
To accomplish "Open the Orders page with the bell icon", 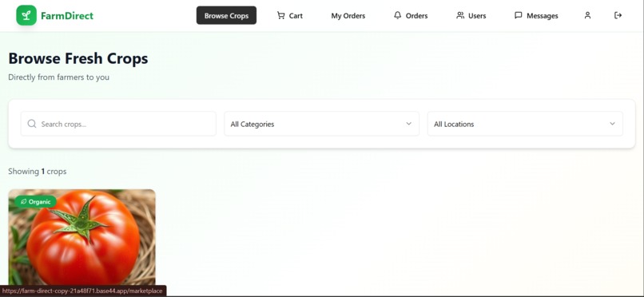I will click(x=411, y=16).
